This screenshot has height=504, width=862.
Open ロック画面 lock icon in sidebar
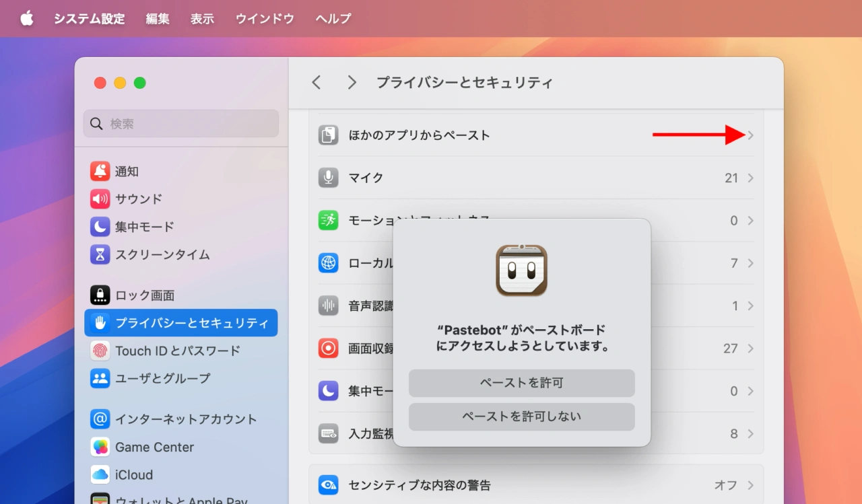[100, 295]
